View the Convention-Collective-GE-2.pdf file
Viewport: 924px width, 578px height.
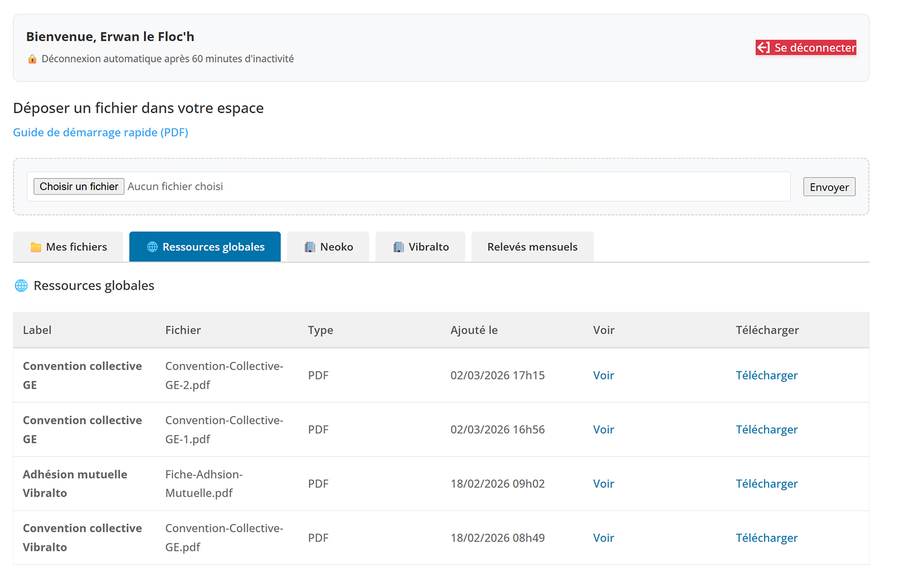pos(603,375)
